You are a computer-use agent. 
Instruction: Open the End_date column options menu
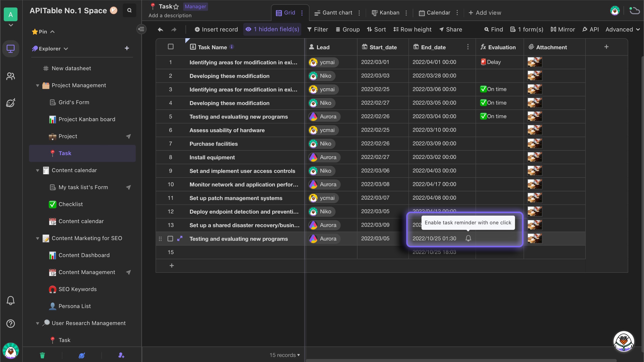(468, 47)
